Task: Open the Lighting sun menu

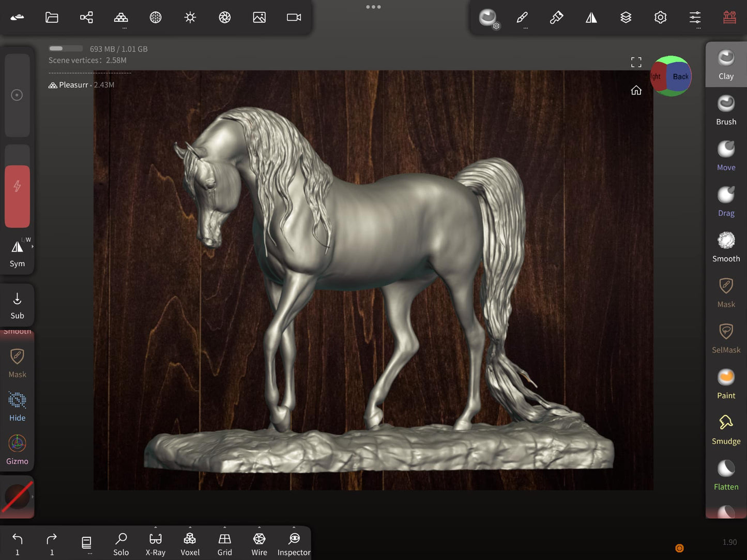Action: (190, 18)
